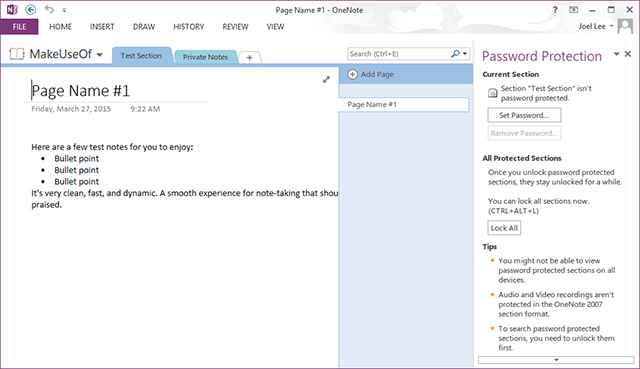Click the All Protected Sections heading
This screenshot has height=369, width=640.
click(x=522, y=158)
